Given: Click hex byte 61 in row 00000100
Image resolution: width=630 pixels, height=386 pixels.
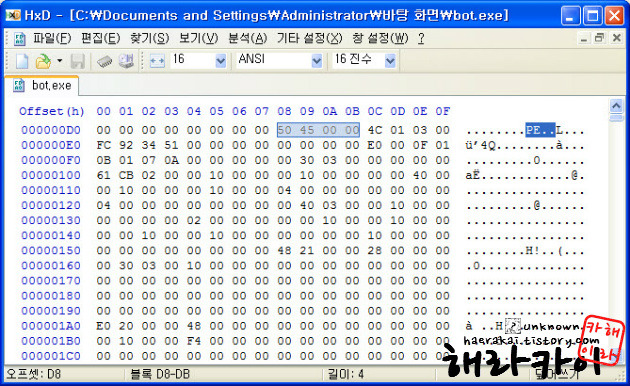Looking at the screenshot, I should 104,175.
